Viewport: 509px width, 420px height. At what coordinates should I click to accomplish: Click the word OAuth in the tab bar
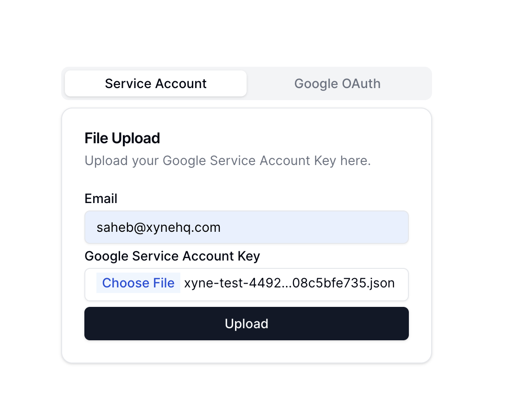[x=361, y=84]
